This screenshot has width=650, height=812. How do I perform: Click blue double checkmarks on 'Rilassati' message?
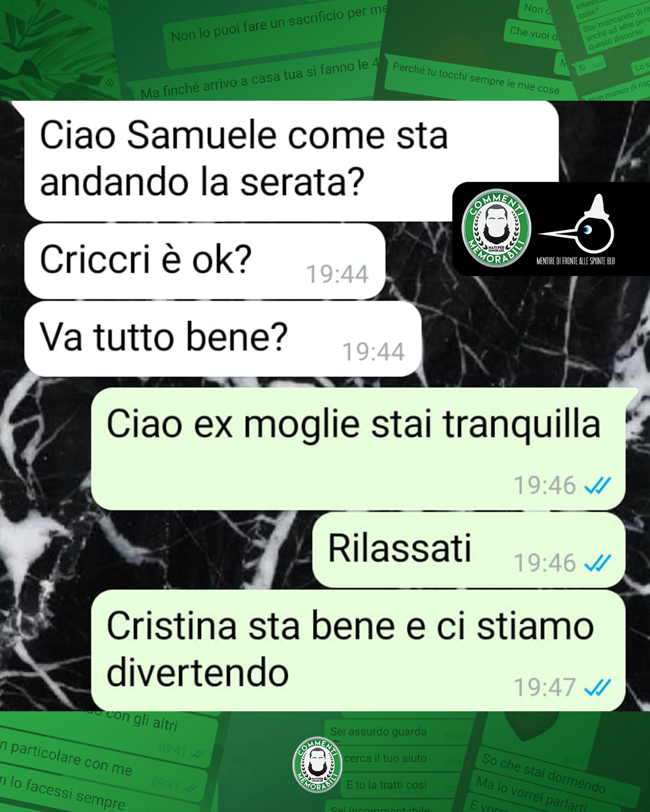click(x=597, y=564)
